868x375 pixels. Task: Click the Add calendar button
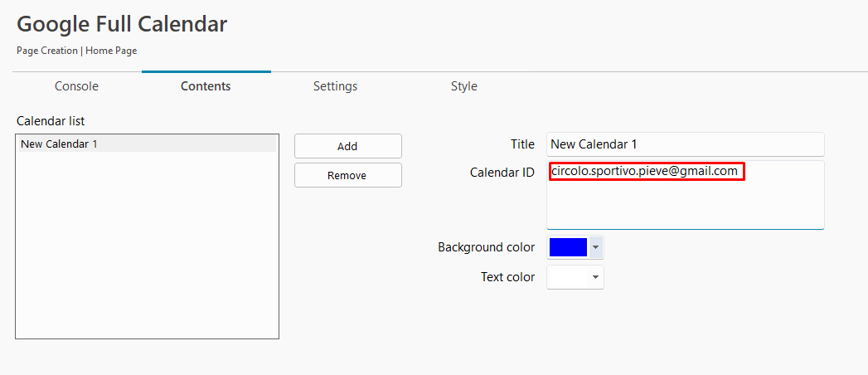point(347,146)
